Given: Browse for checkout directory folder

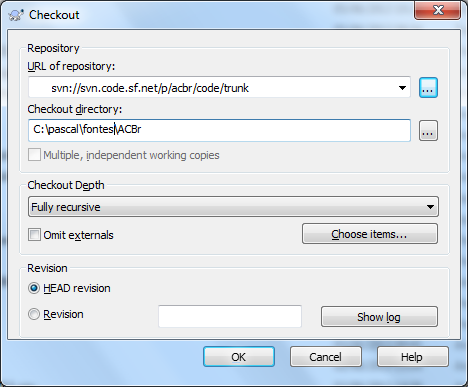Looking at the screenshot, I should click(x=428, y=131).
